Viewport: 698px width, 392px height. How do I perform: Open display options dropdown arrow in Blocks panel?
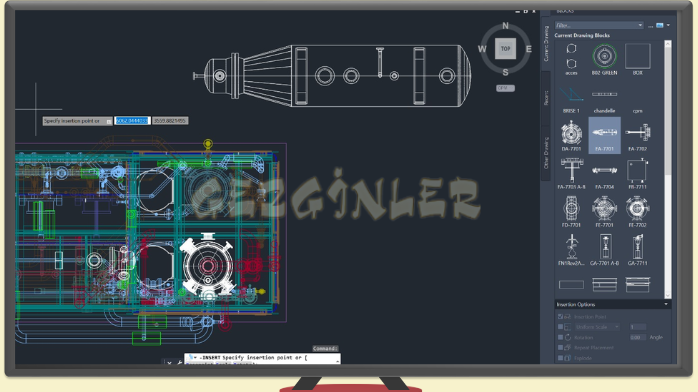[668, 25]
